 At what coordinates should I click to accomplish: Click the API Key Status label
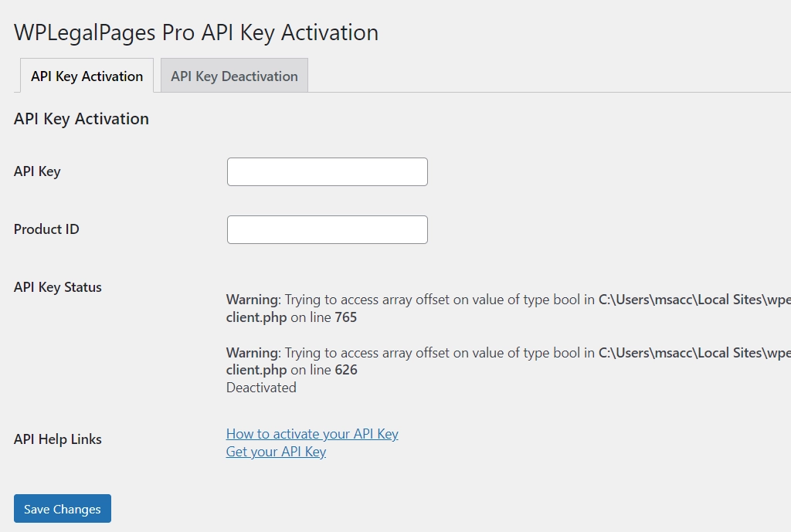pyautogui.click(x=57, y=287)
